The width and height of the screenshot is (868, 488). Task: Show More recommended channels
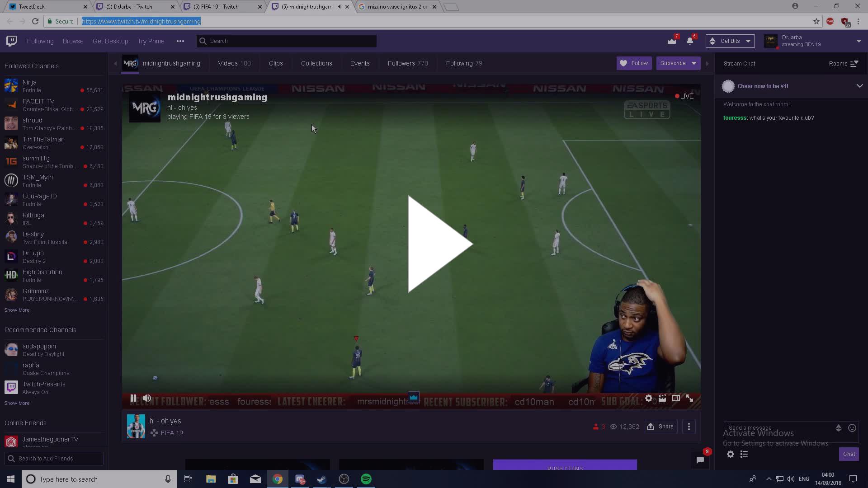(x=17, y=403)
